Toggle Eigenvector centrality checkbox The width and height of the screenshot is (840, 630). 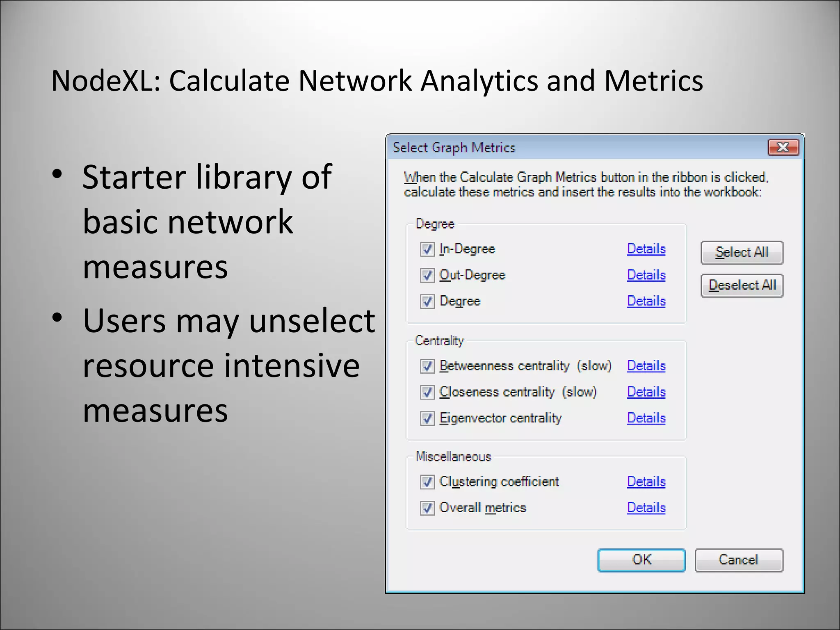pyautogui.click(x=427, y=418)
